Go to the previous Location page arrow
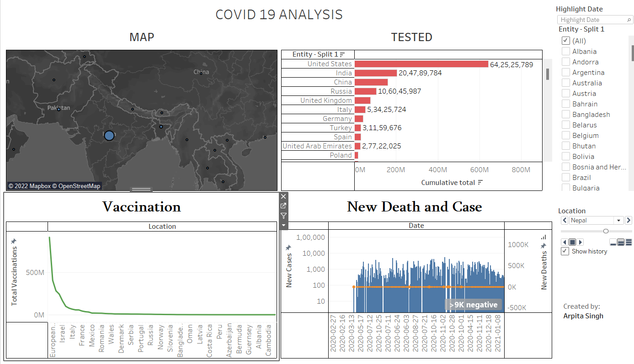 pyautogui.click(x=565, y=221)
